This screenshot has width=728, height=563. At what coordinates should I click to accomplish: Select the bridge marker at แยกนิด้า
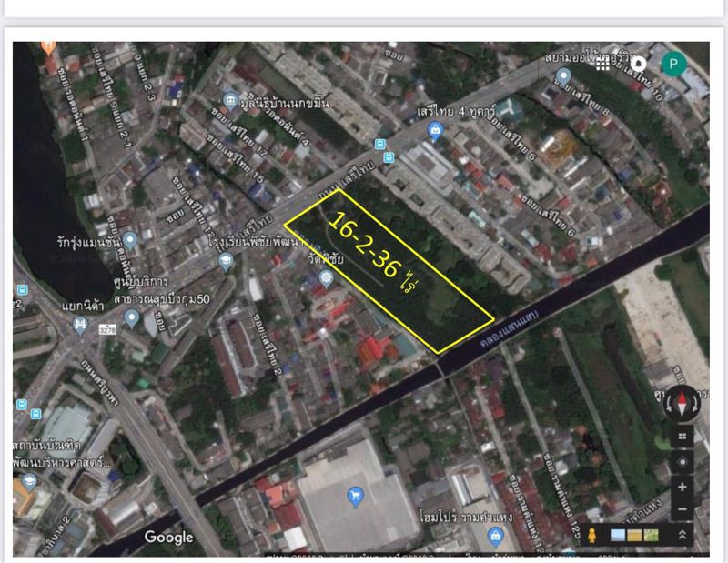[80, 327]
